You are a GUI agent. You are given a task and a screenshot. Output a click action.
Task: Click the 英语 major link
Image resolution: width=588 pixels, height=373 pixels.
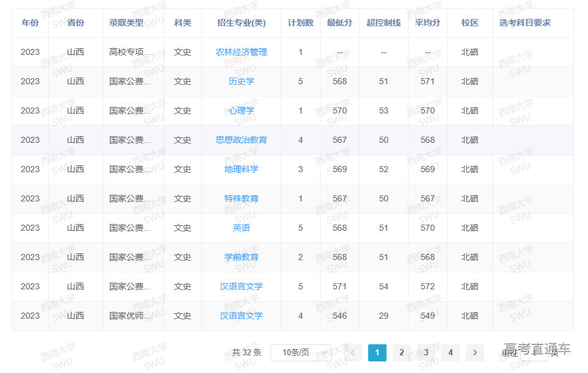coord(241,228)
